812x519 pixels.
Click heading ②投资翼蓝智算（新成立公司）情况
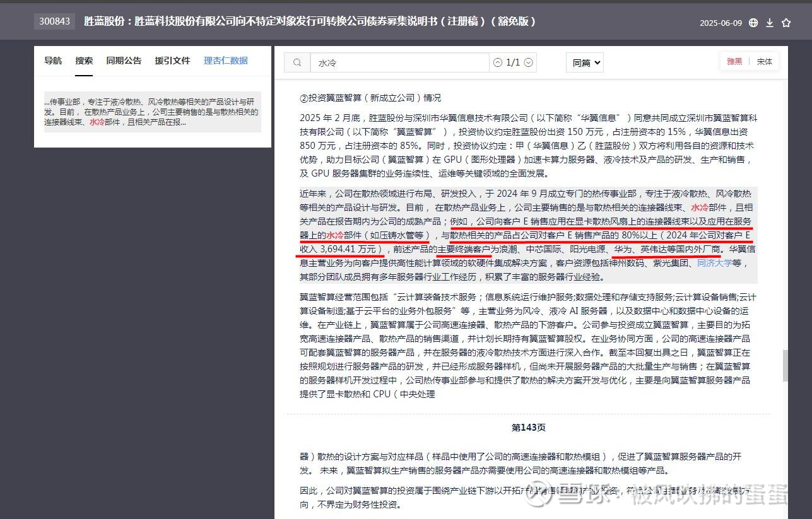coord(370,98)
